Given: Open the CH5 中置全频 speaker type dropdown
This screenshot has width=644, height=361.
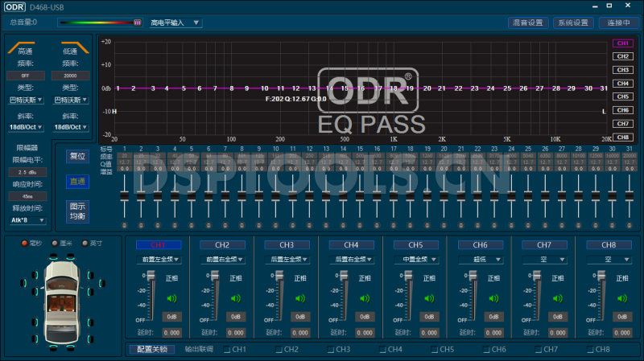Looking at the screenshot, I should 416,259.
